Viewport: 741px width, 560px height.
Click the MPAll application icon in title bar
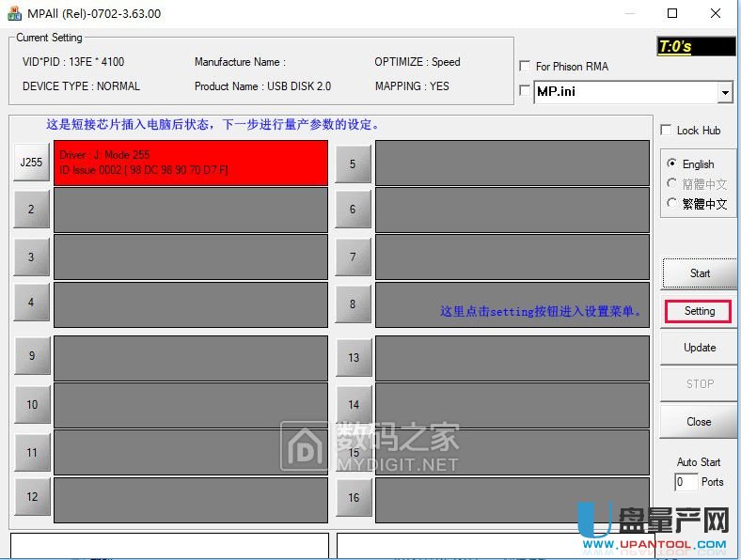pos(13,13)
